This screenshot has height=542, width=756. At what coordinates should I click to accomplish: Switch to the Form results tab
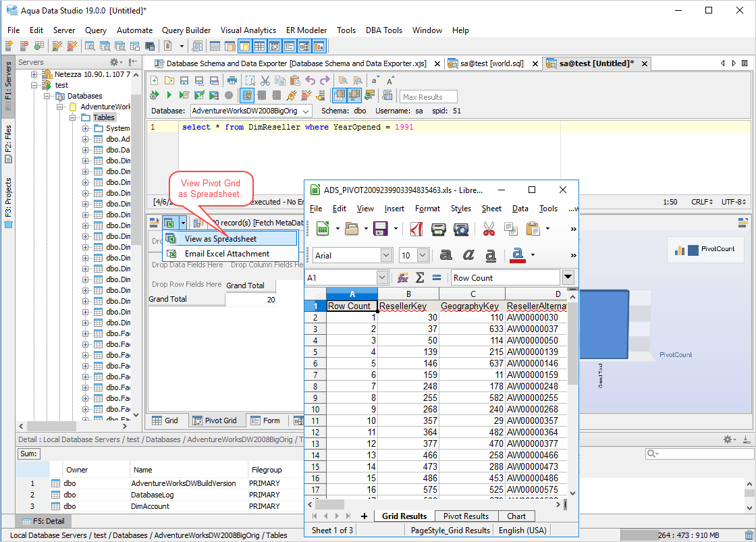pyautogui.click(x=266, y=421)
